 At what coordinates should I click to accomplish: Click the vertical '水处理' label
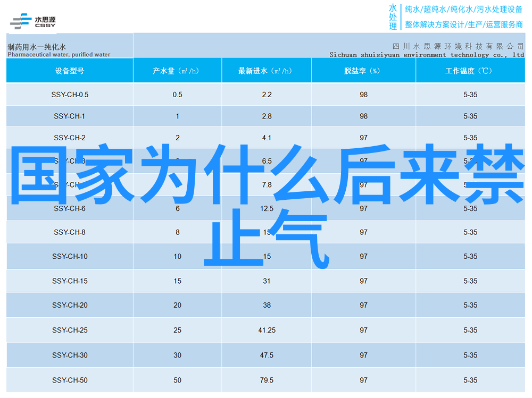[x=393, y=17]
